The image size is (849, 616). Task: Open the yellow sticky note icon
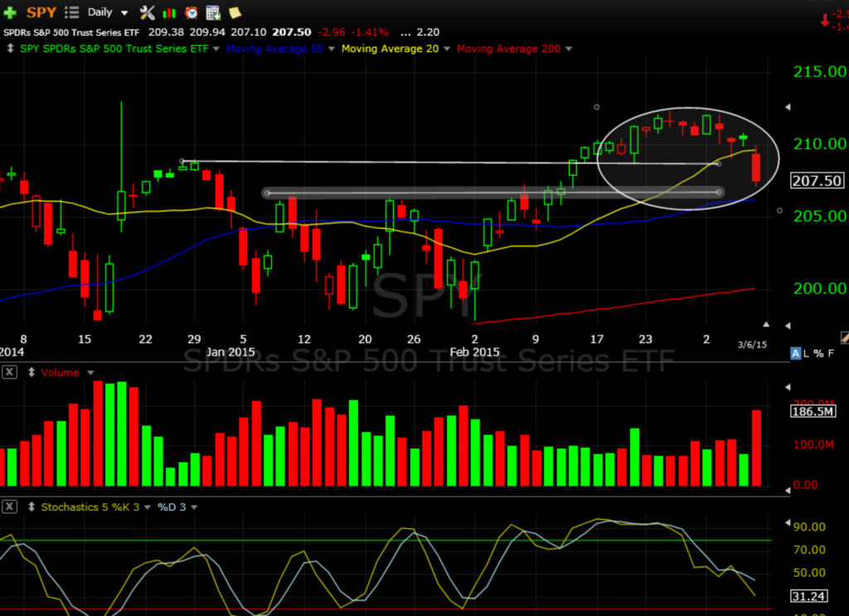point(235,12)
